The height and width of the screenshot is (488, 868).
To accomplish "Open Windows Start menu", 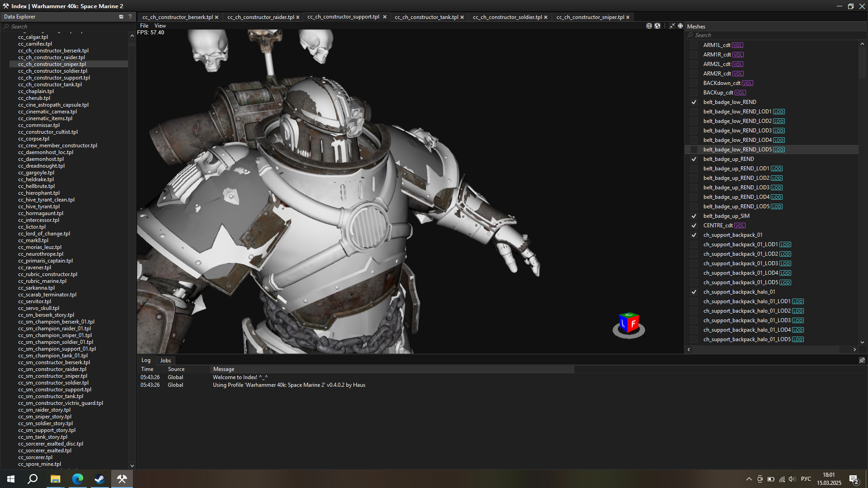I will pyautogui.click(x=11, y=479).
